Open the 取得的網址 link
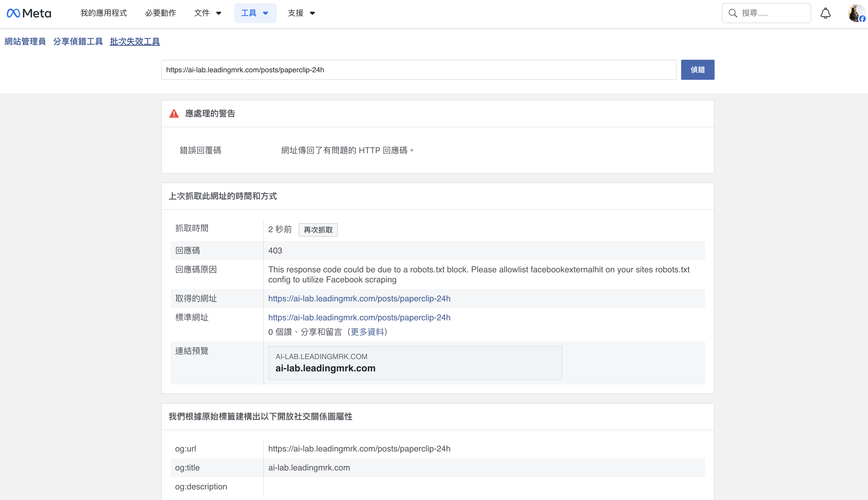This screenshot has height=500, width=868. (x=359, y=299)
